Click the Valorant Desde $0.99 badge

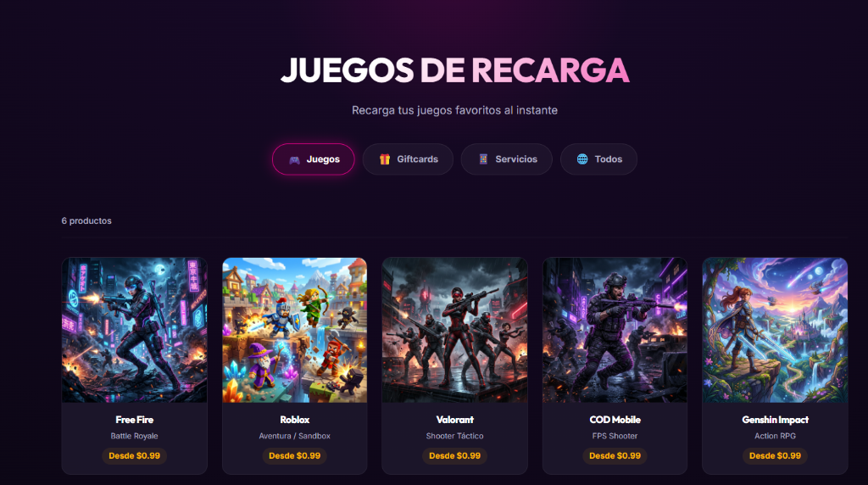point(454,456)
